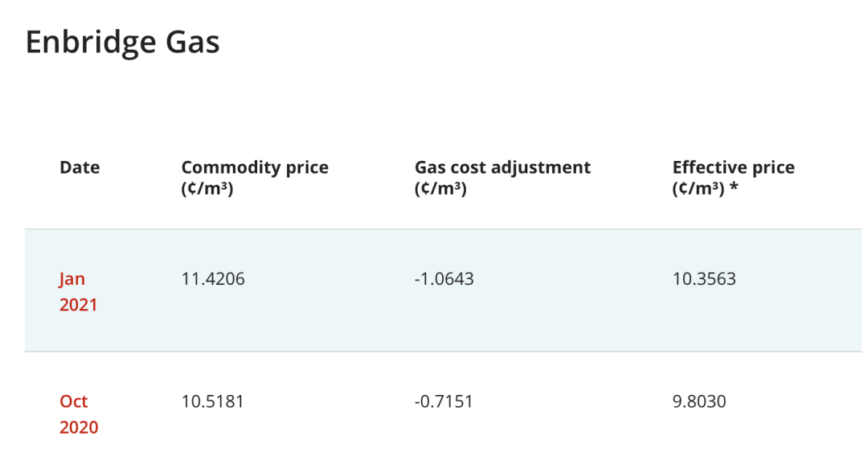
Task: Click the 2021 text under Jan
Action: tap(78, 305)
